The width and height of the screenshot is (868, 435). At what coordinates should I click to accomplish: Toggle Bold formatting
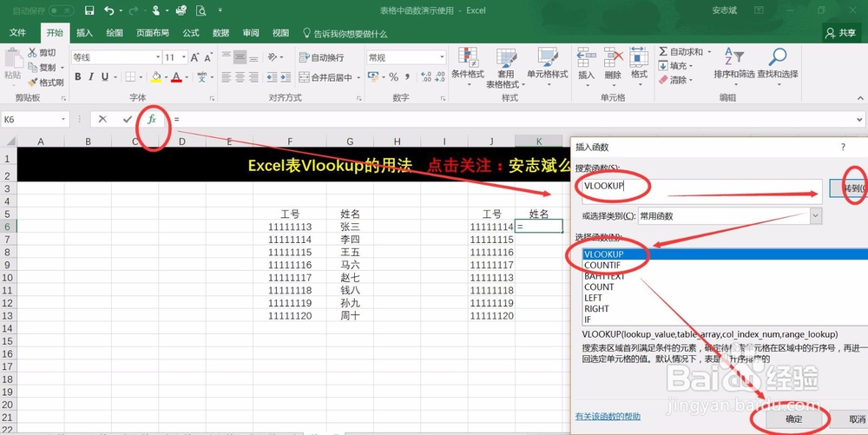[x=77, y=77]
